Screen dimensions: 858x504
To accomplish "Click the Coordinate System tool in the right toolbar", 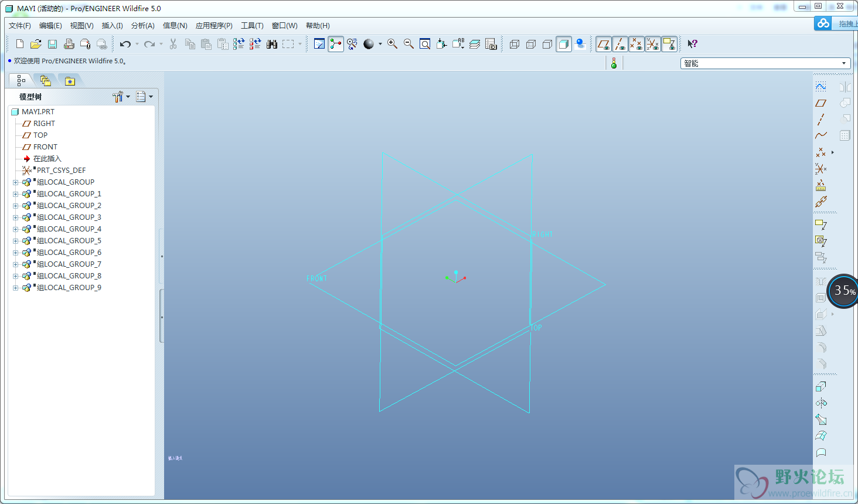I will tap(820, 169).
